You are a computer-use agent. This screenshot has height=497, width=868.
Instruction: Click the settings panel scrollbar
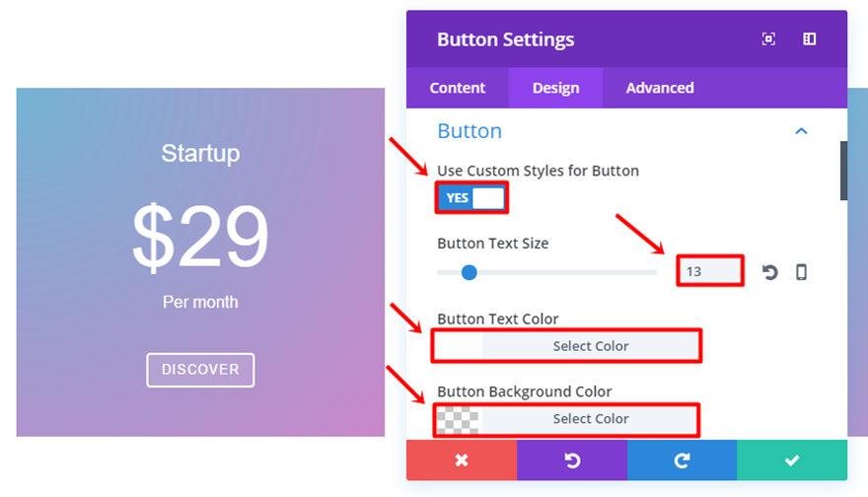click(843, 170)
